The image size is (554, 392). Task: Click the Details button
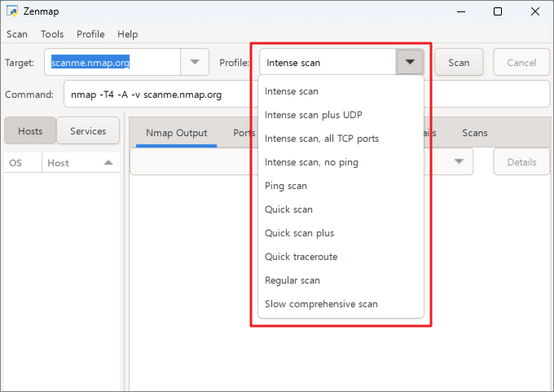coord(521,162)
